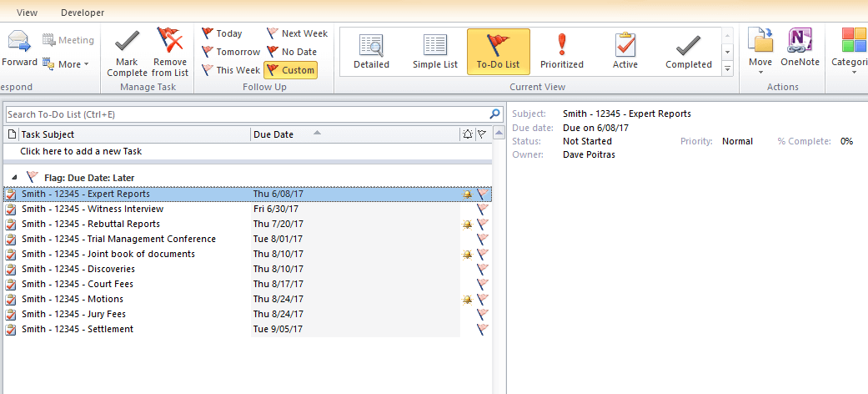The image size is (868, 394).
Task: Click here to add a new Task
Action: [x=248, y=151]
